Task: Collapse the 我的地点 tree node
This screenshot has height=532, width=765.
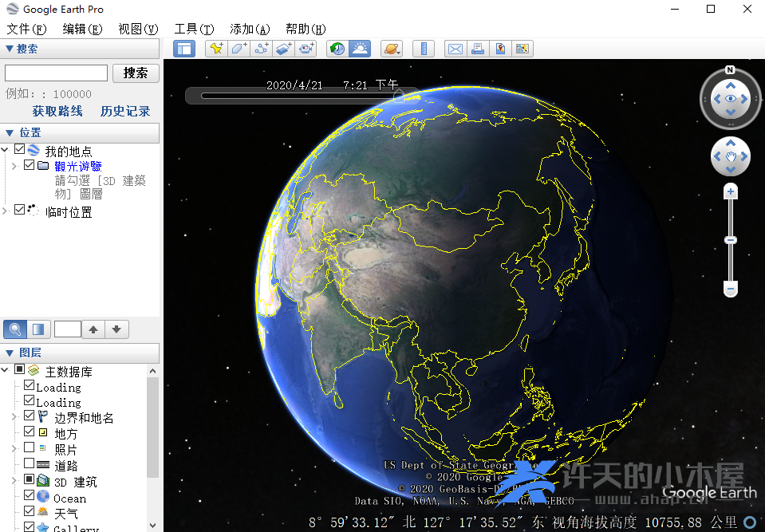Action: (6, 150)
